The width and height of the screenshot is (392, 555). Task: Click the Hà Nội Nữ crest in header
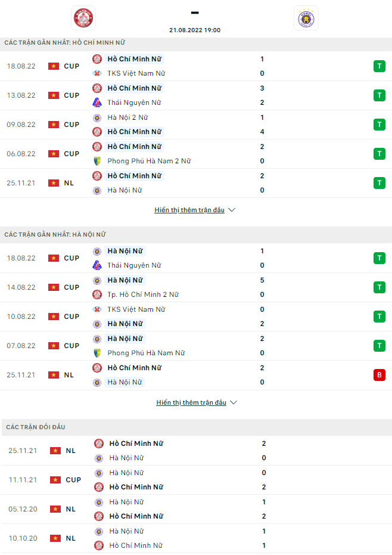(306, 18)
